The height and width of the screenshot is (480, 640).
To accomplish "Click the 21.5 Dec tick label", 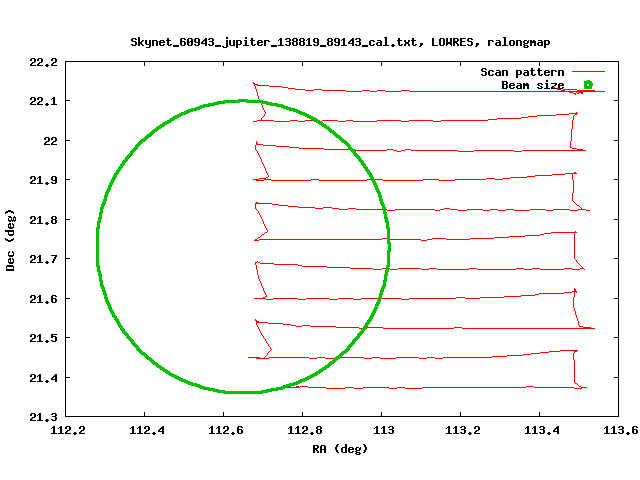I will pos(43,338).
